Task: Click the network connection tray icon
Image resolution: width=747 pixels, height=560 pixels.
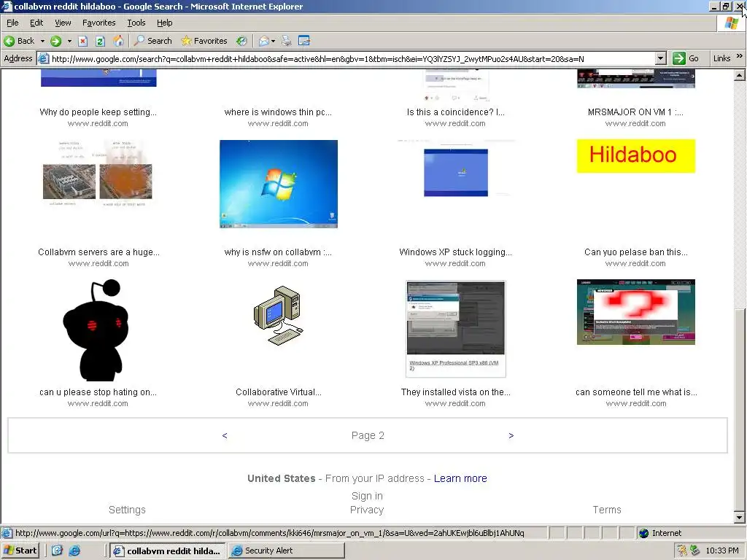Action: (x=694, y=551)
